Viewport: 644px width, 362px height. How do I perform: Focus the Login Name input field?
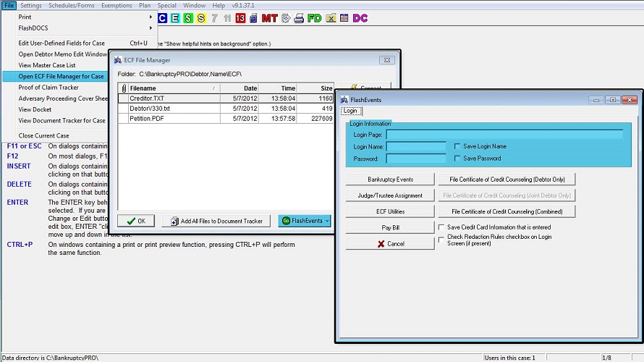(416, 146)
